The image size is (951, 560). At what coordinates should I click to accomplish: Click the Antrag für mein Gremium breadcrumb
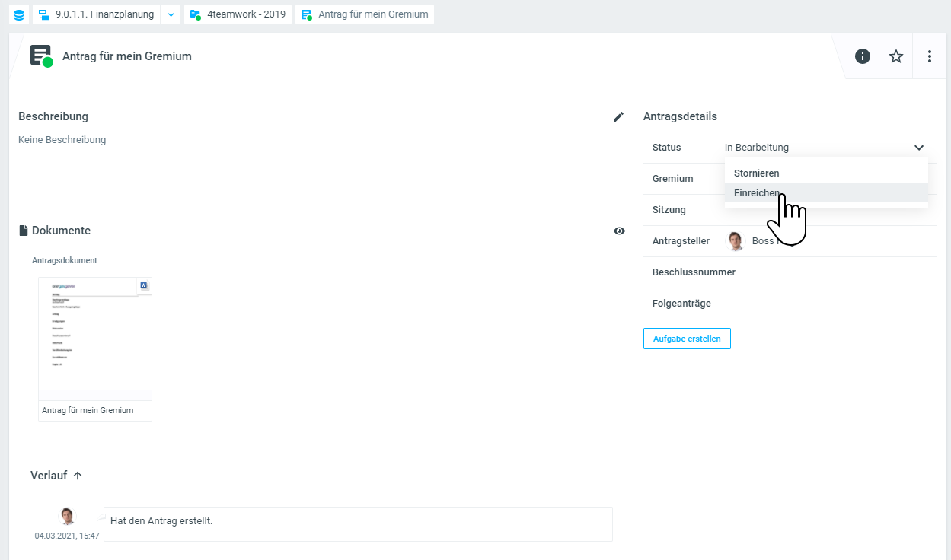(365, 14)
